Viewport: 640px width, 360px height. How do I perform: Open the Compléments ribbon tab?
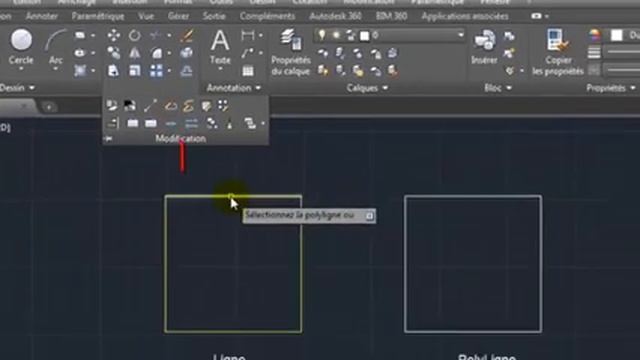click(x=267, y=16)
